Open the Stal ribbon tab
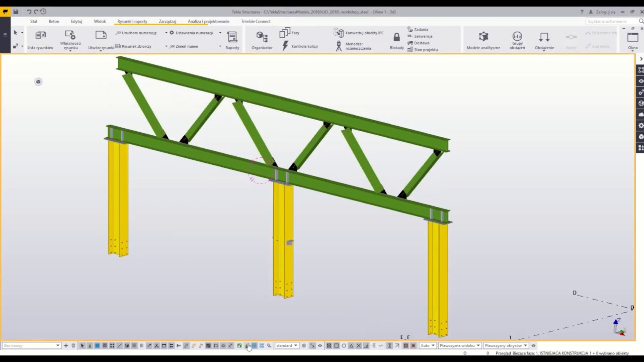644x362 pixels. point(34,21)
